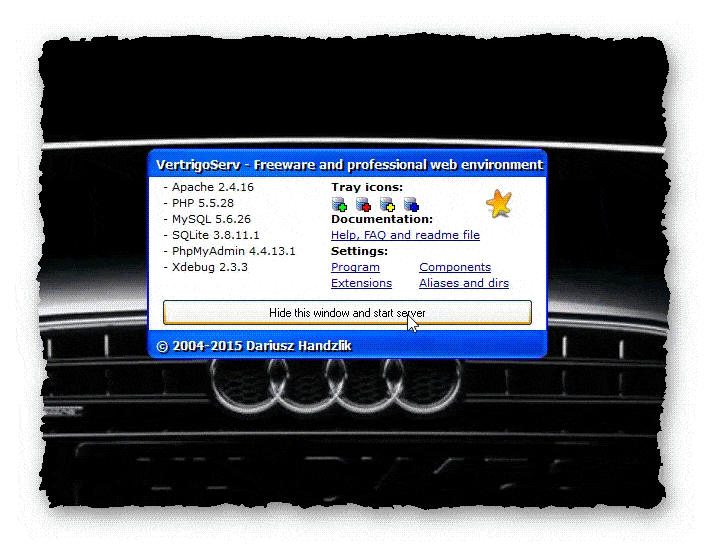Click the Tray icons heading
This screenshot has width=704, height=544.
tap(367, 187)
